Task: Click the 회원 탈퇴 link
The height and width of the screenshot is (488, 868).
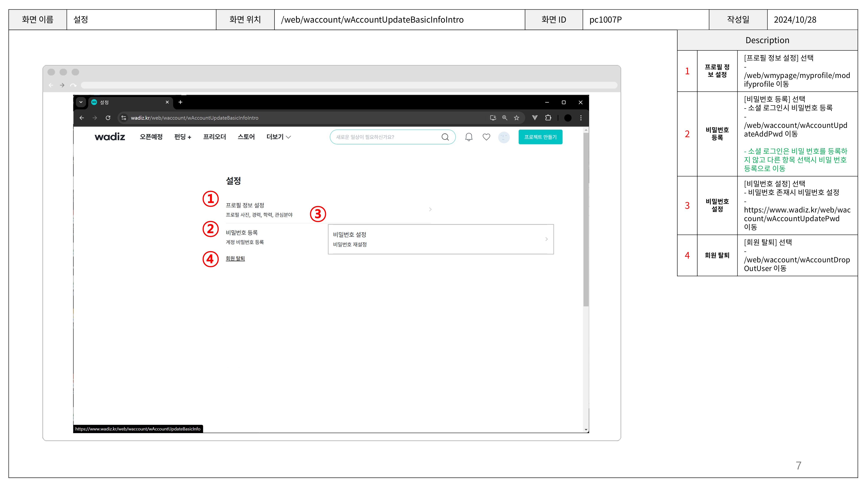Action: point(235,258)
